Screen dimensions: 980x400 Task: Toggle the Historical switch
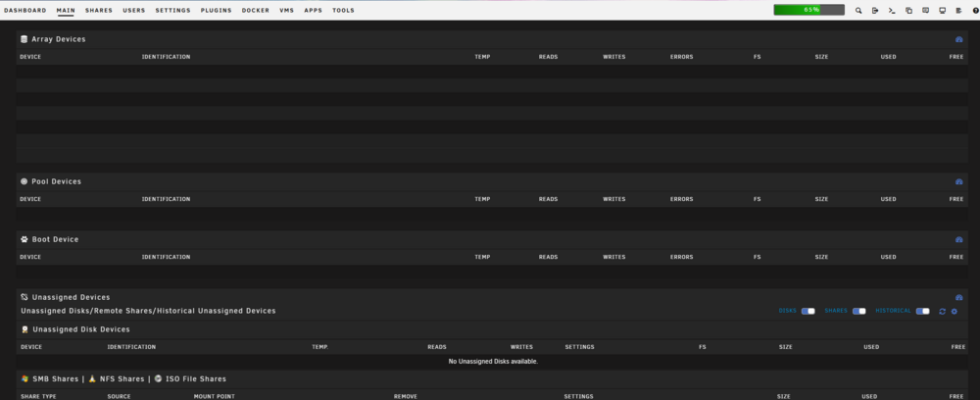click(x=923, y=311)
